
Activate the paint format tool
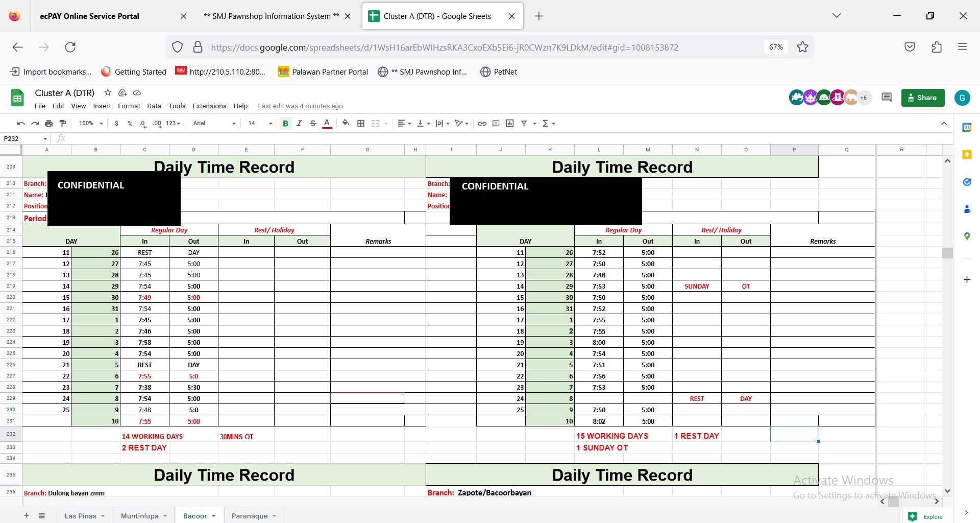click(x=63, y=123)
